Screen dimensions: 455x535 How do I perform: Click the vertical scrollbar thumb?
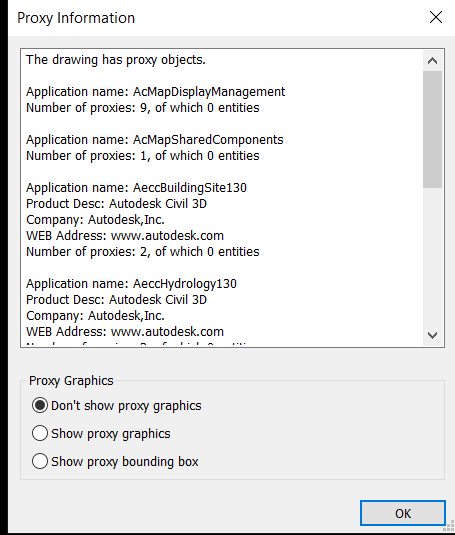click(x=432, y=129)
